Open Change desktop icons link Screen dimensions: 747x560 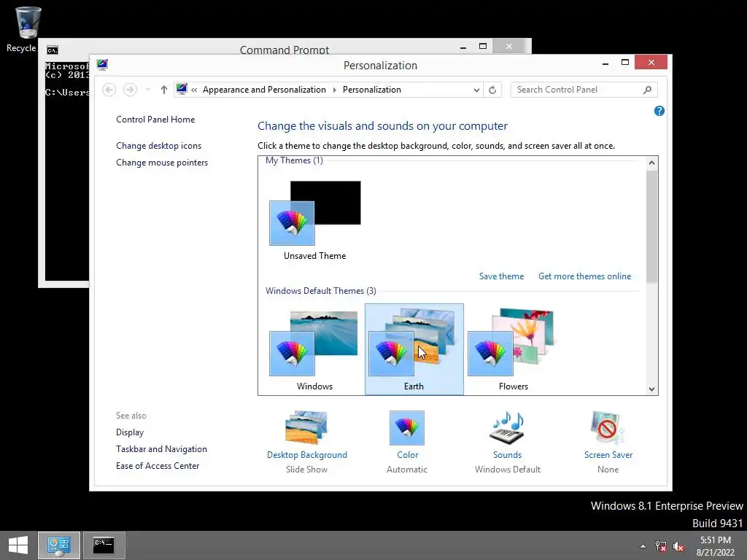tap(158, 146)
